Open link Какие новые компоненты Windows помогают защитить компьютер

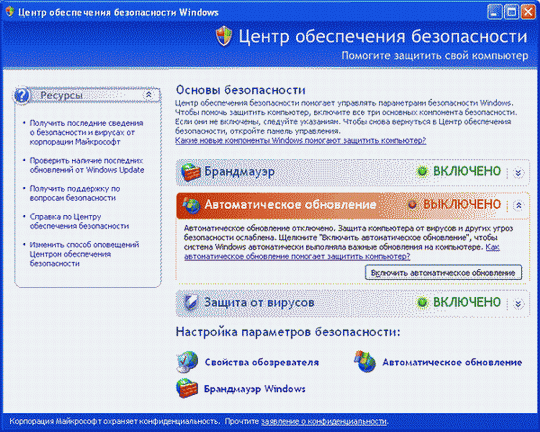(x=301, y=141)
